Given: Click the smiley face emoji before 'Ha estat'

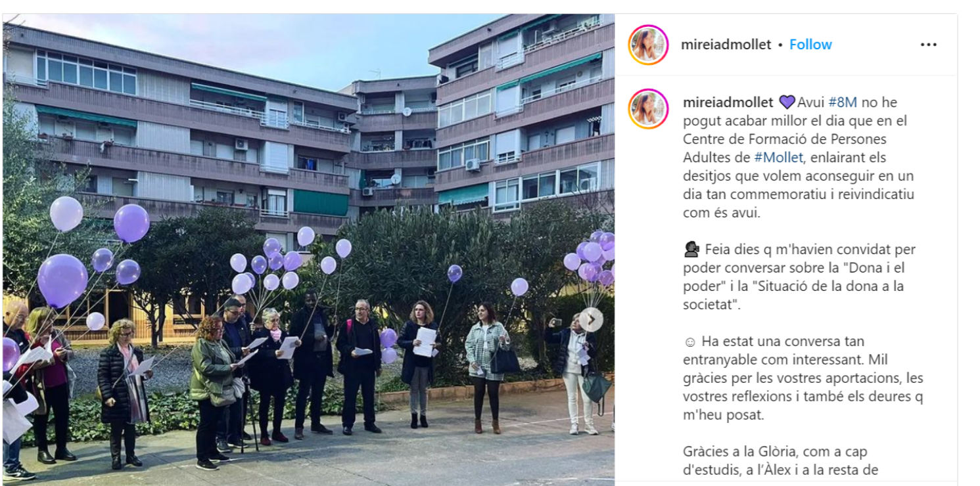Looking at the screenshot, I should coord(689,342).
